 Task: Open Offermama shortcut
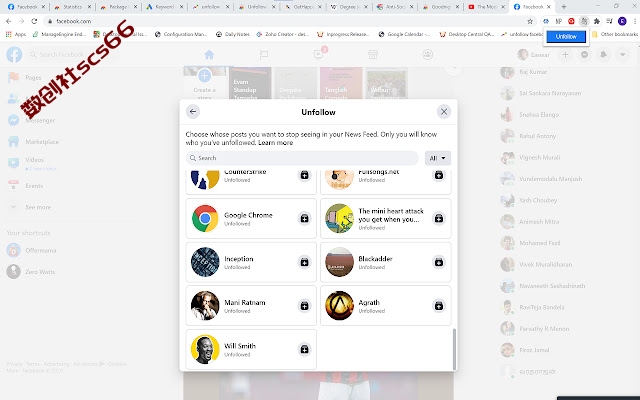click(x=40, y=250)
